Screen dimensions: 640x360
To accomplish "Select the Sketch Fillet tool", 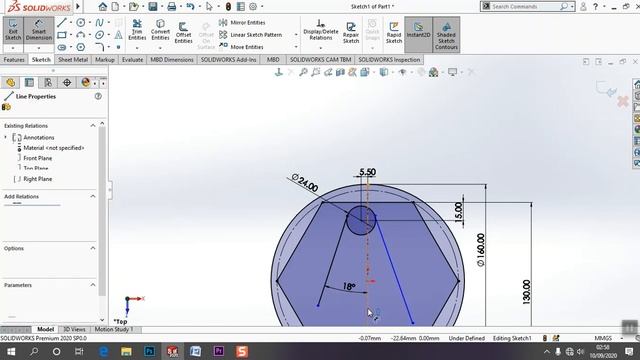I will click(x=100, y=47).
